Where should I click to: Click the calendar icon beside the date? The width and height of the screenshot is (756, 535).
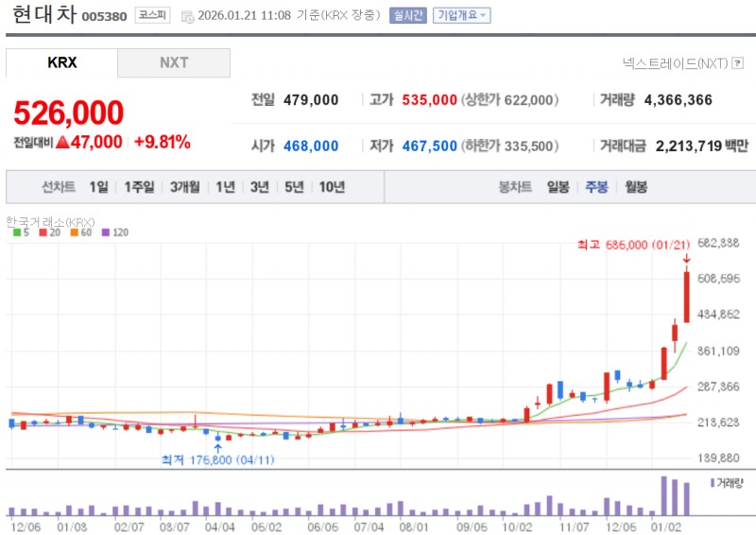[187, 17]
